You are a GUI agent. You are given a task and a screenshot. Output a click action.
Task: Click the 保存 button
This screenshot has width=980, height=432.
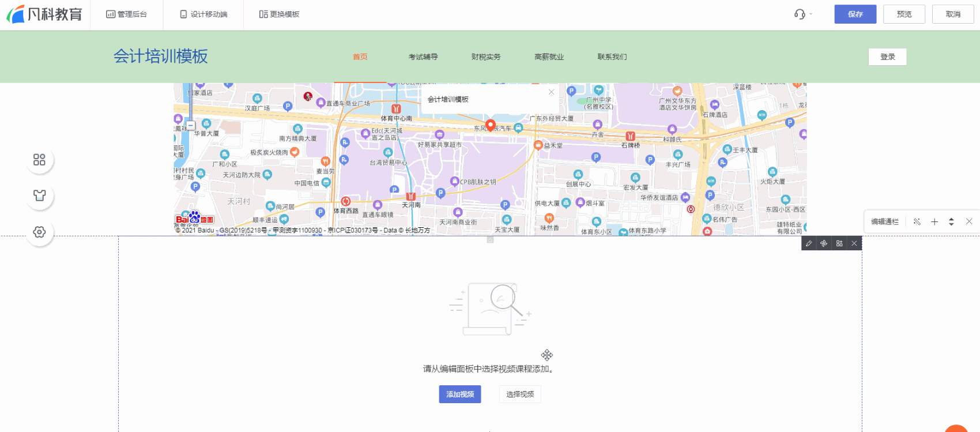click(855, 14)
